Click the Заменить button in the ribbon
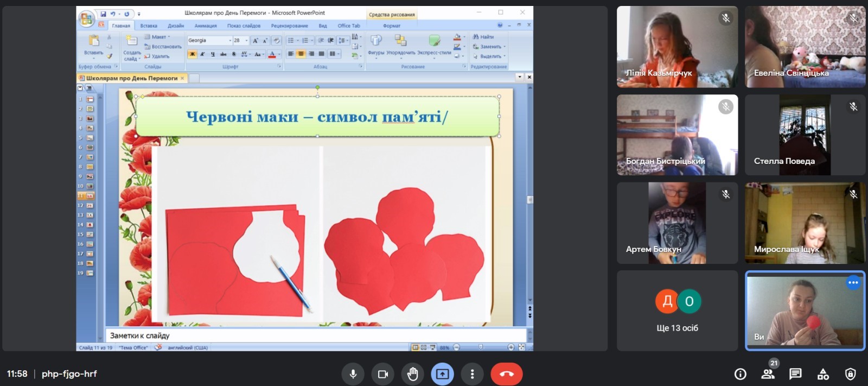 coord(488,47)
